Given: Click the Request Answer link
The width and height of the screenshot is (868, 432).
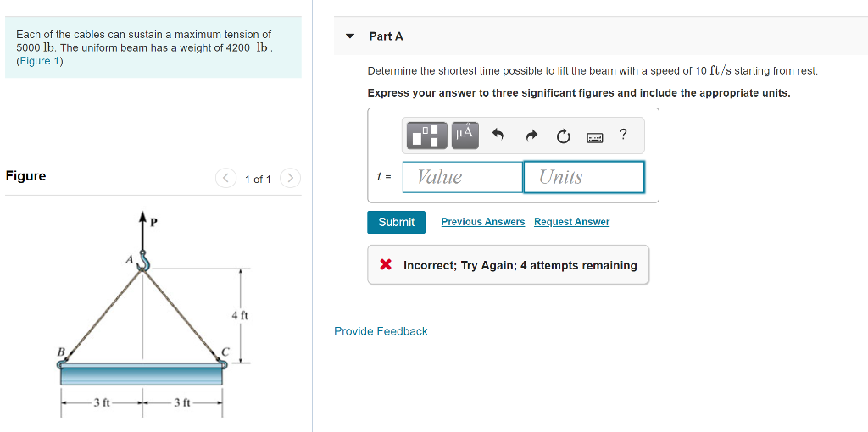Looking at the screenshot, I should coord(572,222).
